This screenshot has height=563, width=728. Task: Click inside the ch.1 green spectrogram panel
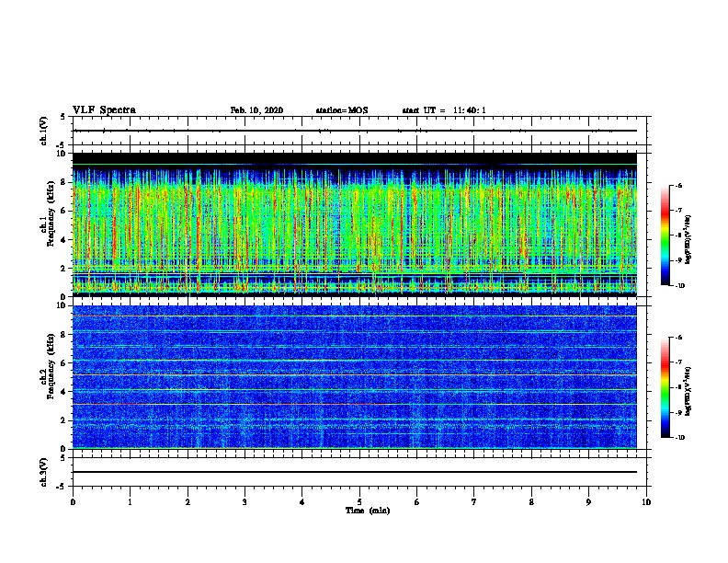[x=355, y=224]
